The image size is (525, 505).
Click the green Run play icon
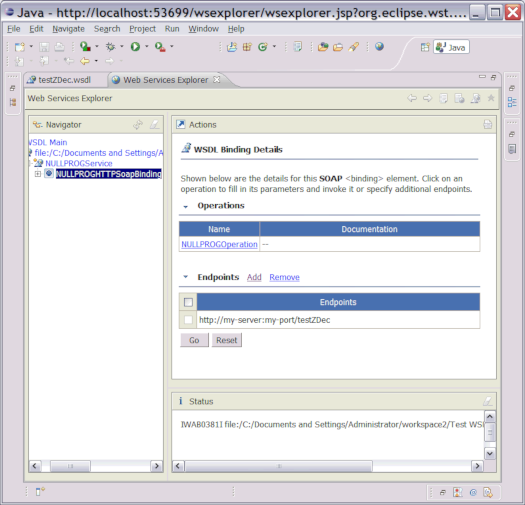(135, 47)
